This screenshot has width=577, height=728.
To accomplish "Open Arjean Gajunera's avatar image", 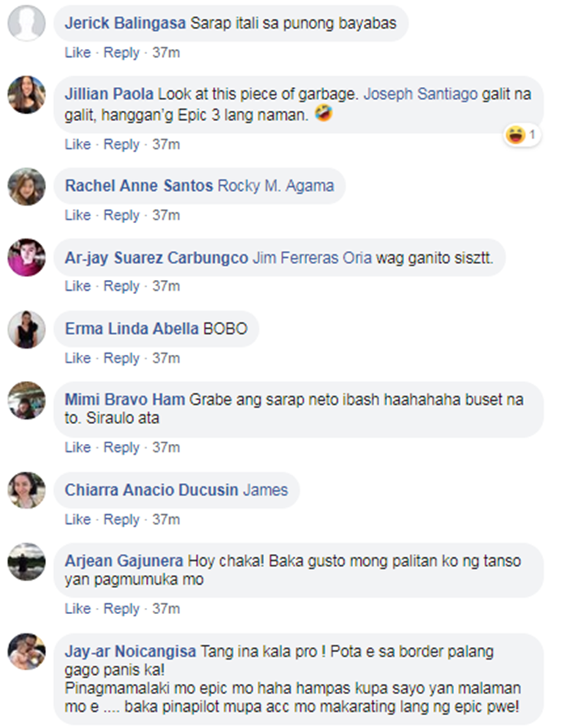I will [26, 562].
